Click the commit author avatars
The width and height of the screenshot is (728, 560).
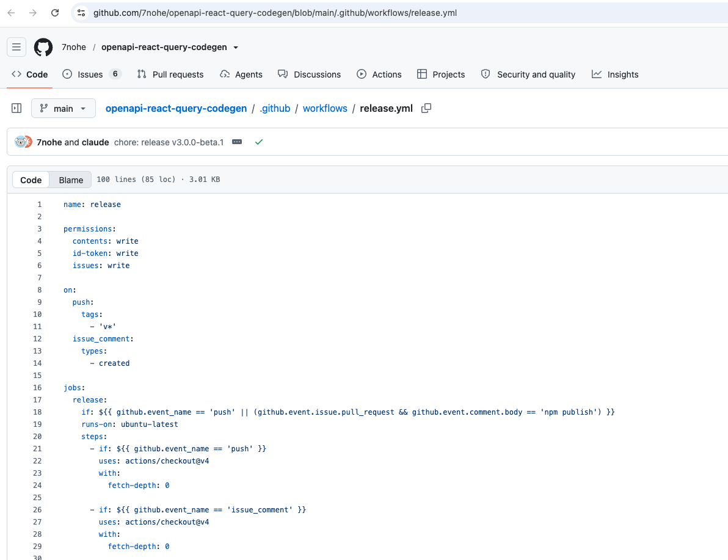coord(23,142)
